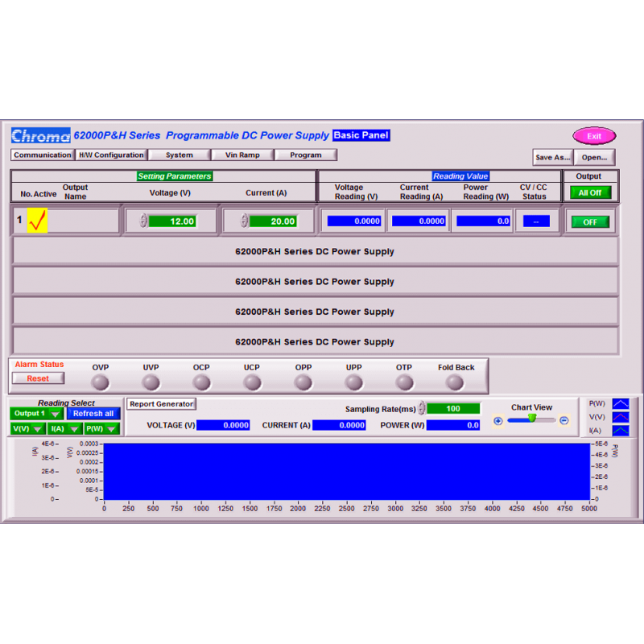Click the OCP alarm indicator
Image resolution: width=644 pixels, height=644 pixels.
coord(202,382)
